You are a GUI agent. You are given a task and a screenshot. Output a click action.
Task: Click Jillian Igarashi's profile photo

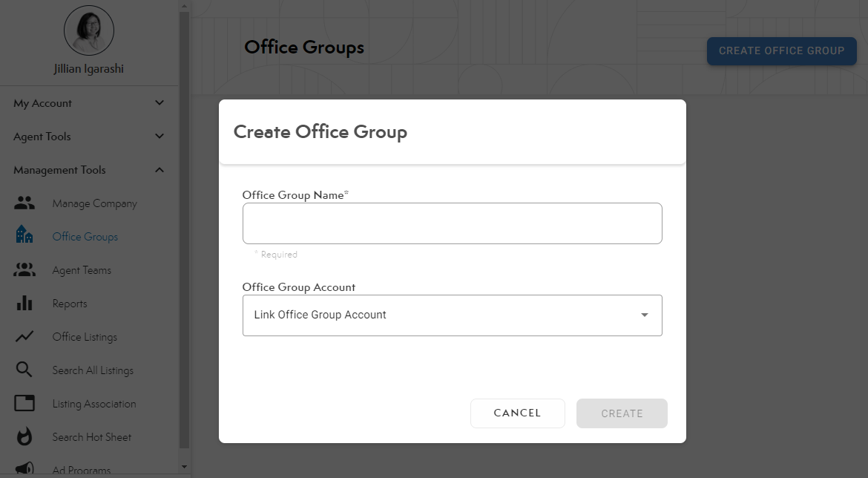coord(89,30)
